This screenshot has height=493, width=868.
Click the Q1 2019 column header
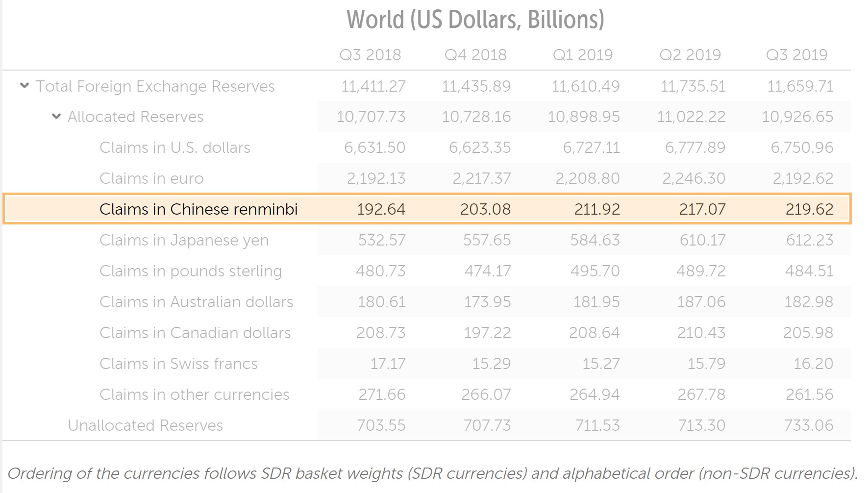coord(583,55)
